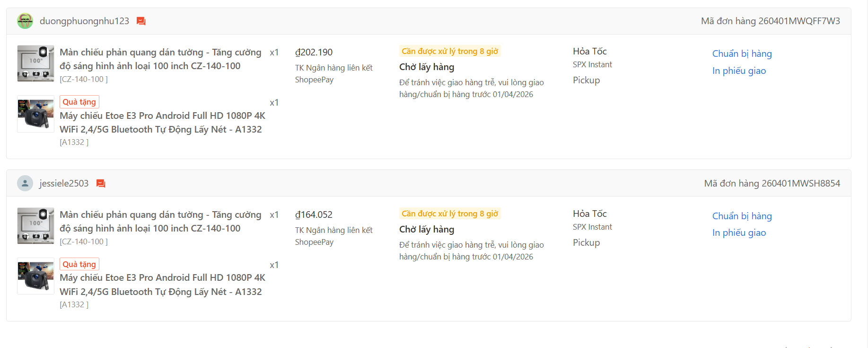Click In phiếu giao for order 260401MWQFF7W3
The height and width of the screenshot is (348, 868).
(739, 71)
